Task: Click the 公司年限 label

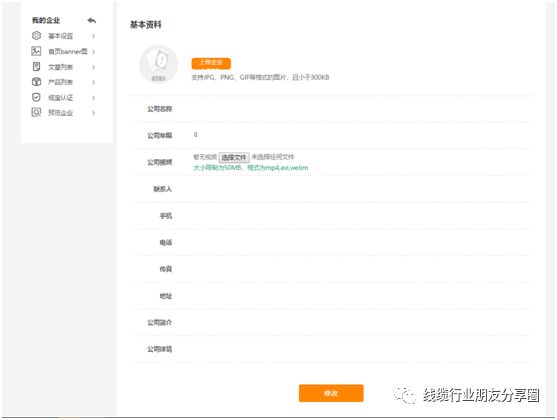Action: (x=159, y=135)
